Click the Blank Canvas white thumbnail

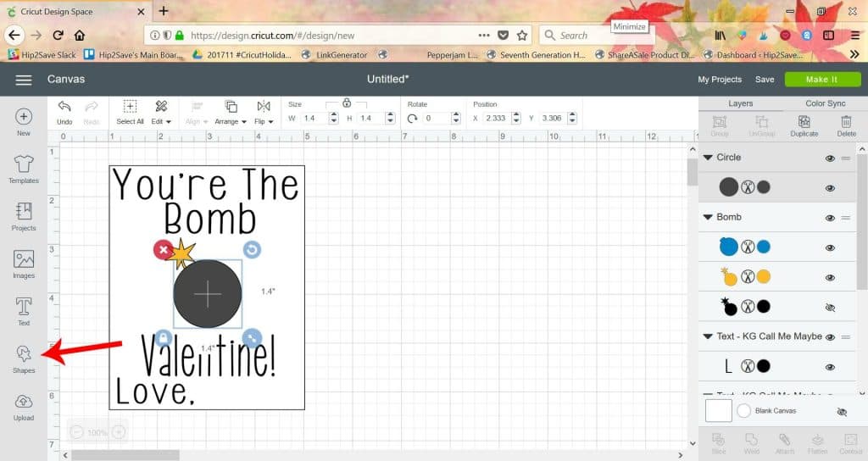coord(718,411)
